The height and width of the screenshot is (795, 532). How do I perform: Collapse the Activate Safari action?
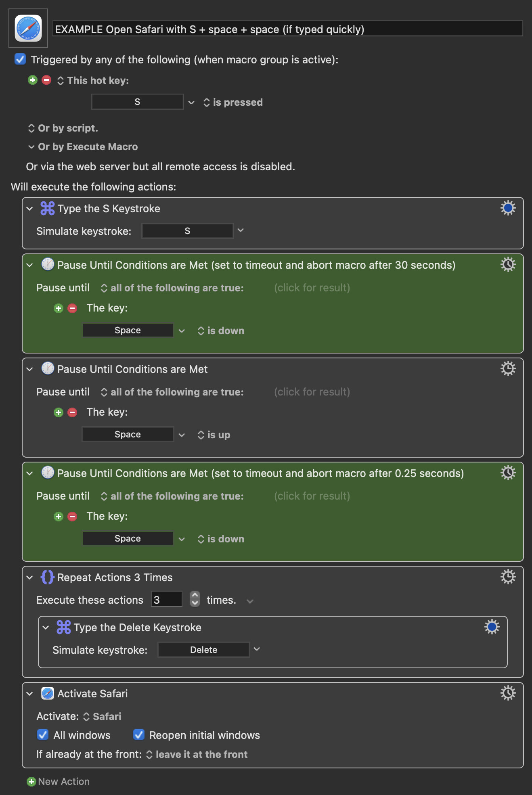point(29,694)
